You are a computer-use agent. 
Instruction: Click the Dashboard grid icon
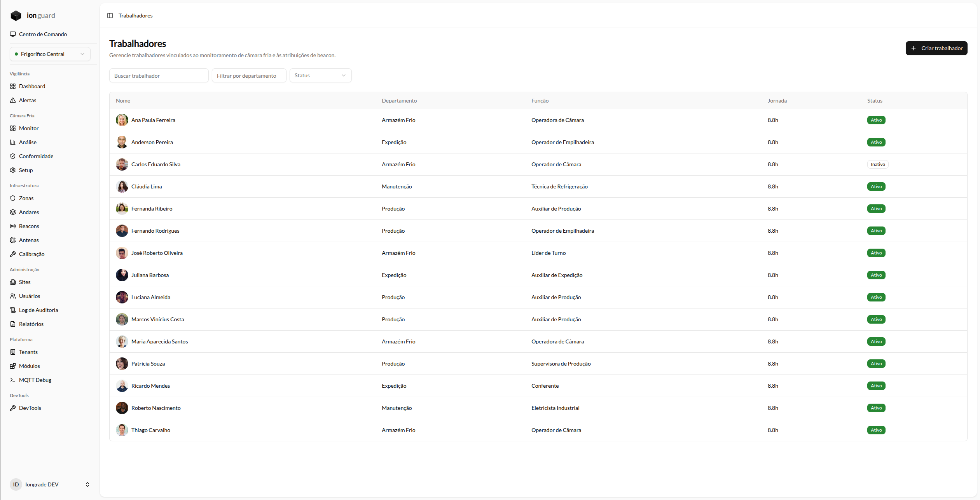pyautogui.click(x=13, y=86)
